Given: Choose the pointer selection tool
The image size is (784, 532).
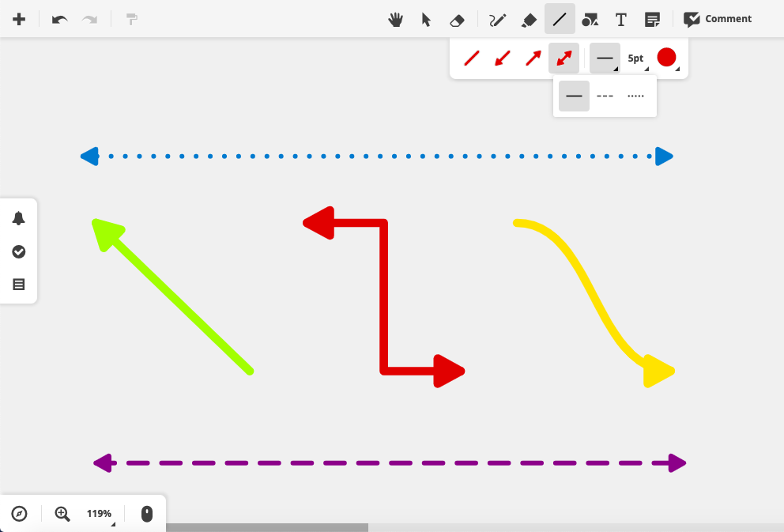Looking at the screenshot, I should pos(426,20).
